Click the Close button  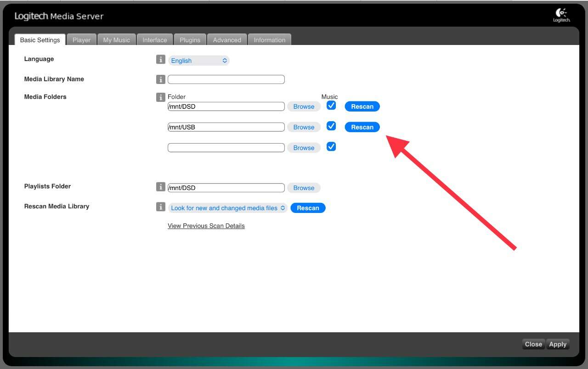coord(534,344)
